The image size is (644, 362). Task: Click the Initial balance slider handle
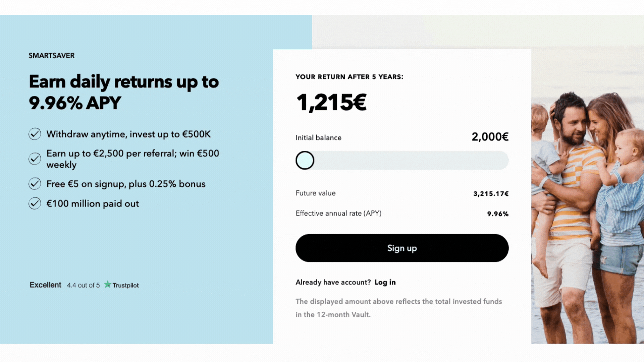305,160
